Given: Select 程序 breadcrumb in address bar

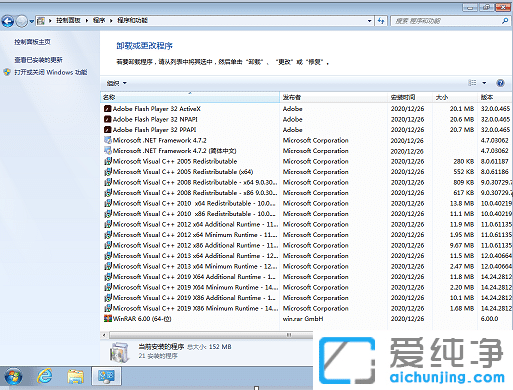Looking at the screenshot, I should pyautogui.click(x=99, y=21).
